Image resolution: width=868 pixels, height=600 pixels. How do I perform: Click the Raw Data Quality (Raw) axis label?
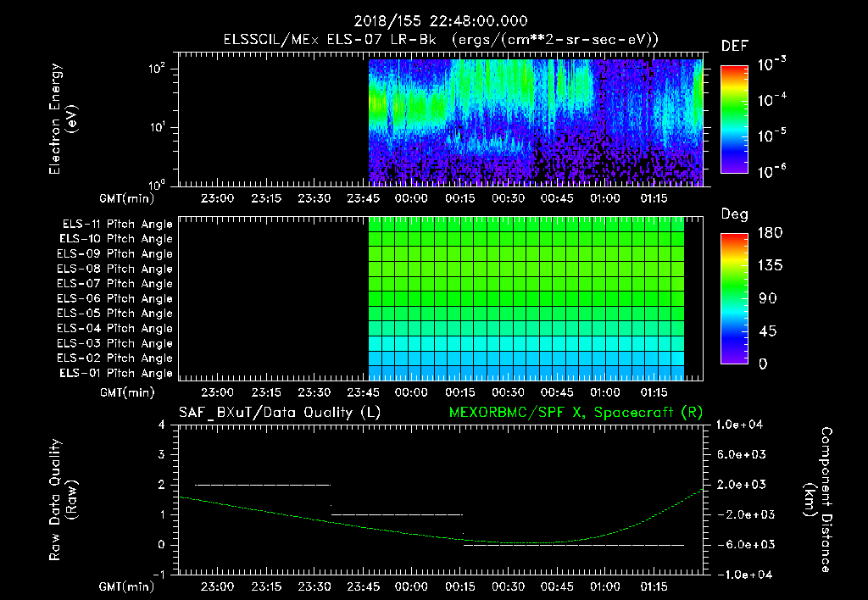63,500
